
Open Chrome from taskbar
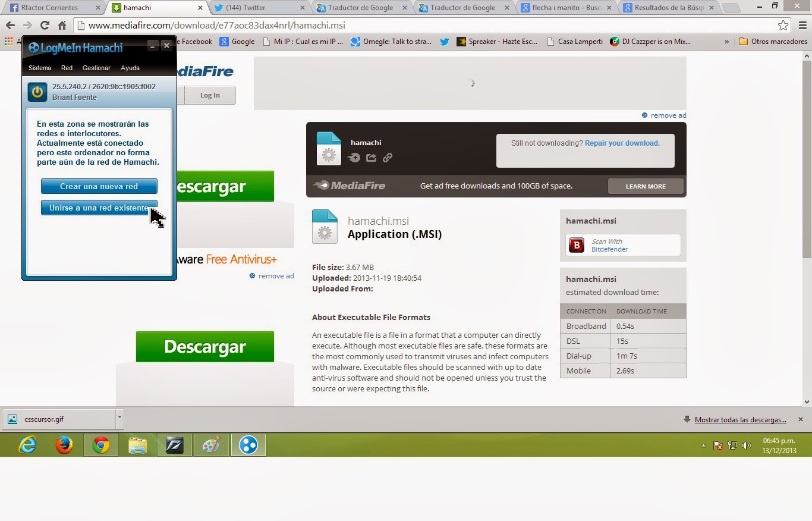click(101, 445)
